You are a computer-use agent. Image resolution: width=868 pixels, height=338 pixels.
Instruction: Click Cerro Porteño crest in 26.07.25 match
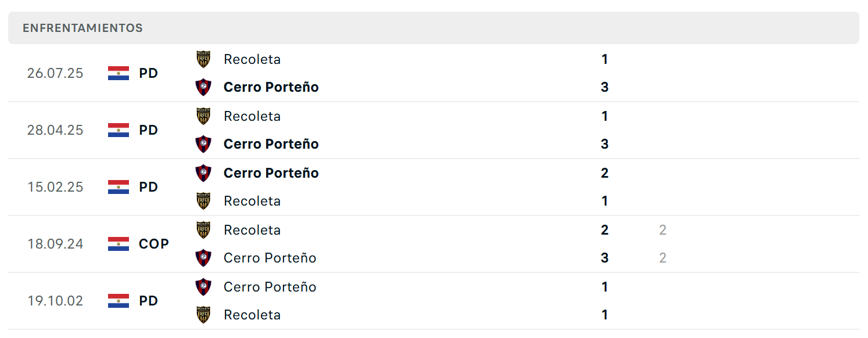(203, 87)
